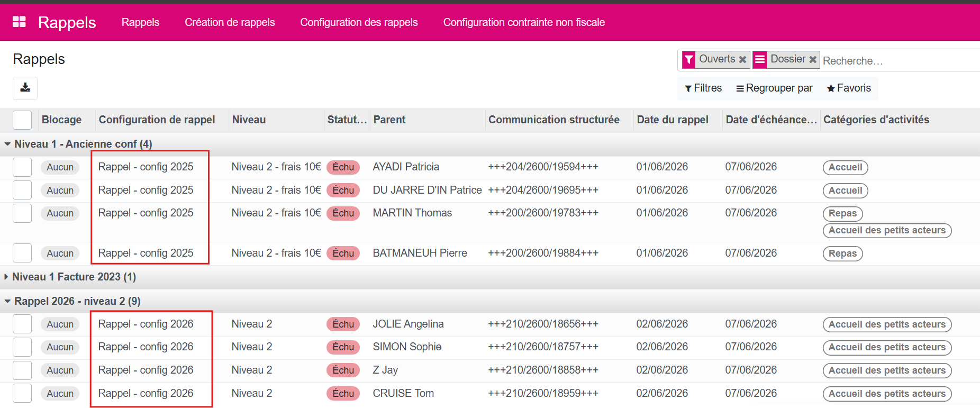Remove the Ouverts filter with its x
This screenshot has width=980, height=408.
click(742, 59)
